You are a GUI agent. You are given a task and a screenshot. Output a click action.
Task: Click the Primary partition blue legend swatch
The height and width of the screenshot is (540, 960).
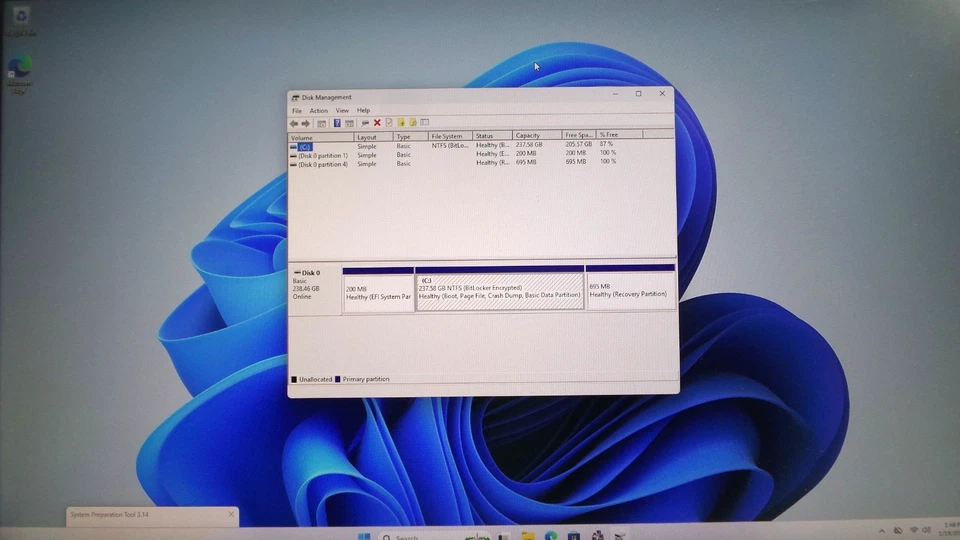[337, 380]
